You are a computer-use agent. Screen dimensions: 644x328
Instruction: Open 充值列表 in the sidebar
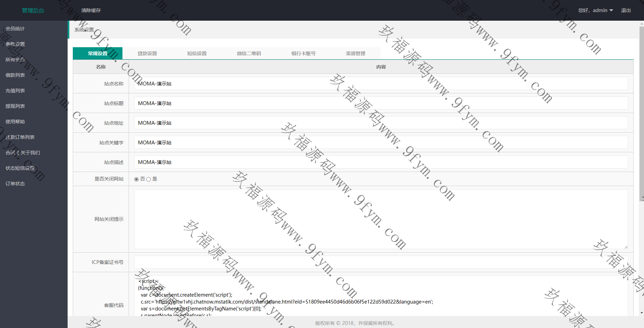click(15, 91)
